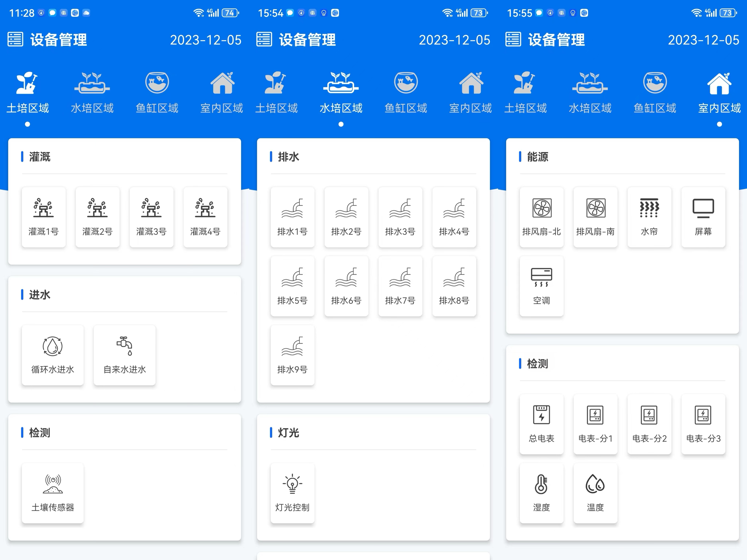Open 排水2号 drainage device

(x=347, y=217)
